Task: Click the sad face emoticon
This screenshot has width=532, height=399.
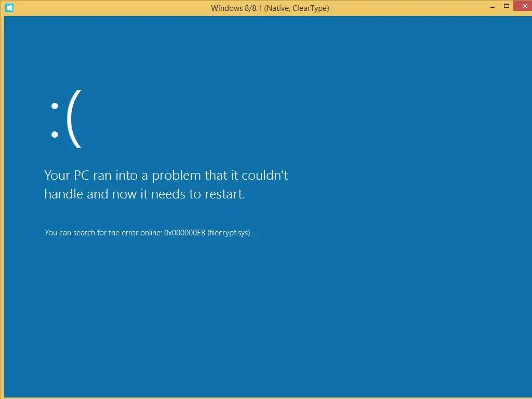Action: click(x=66, y=119)
